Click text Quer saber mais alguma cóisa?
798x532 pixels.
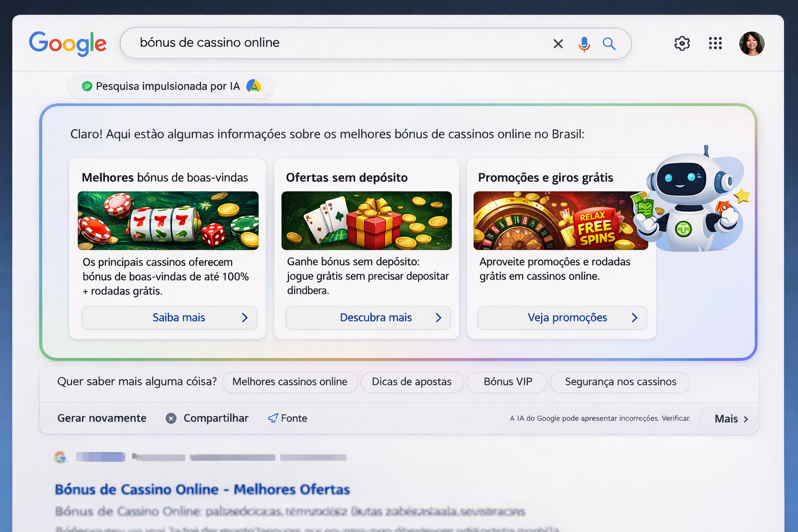[137, 381]
